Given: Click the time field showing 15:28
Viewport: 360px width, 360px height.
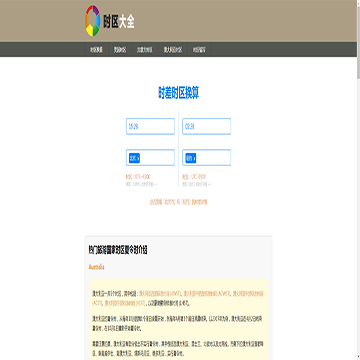Looking at the screenshot, I should [x=150, y=127].
